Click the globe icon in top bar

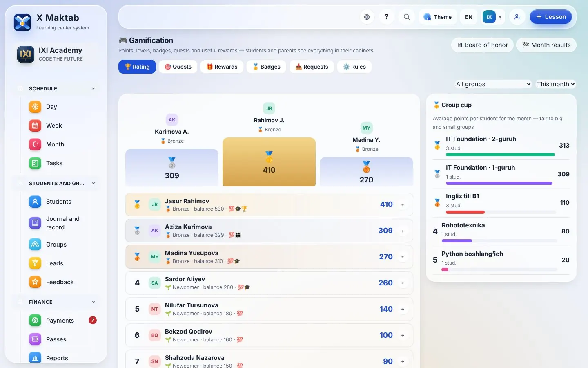pyautogui.click(x=367, y=17)
